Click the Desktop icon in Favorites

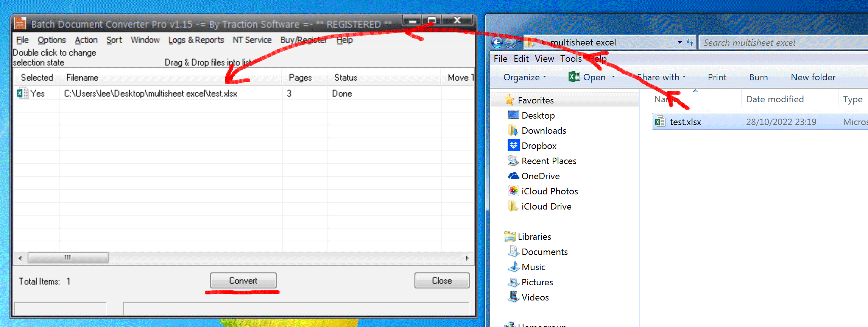(513, 115)
